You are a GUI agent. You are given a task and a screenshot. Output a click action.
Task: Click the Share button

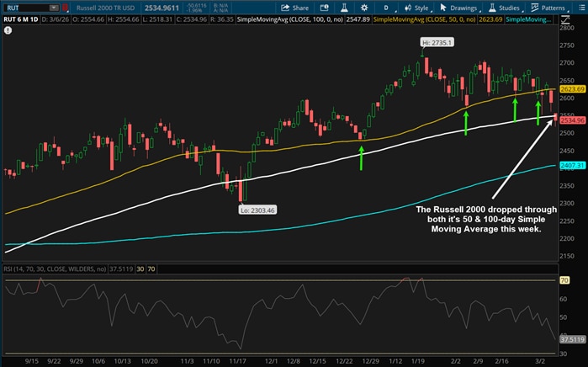click(294, 8)
